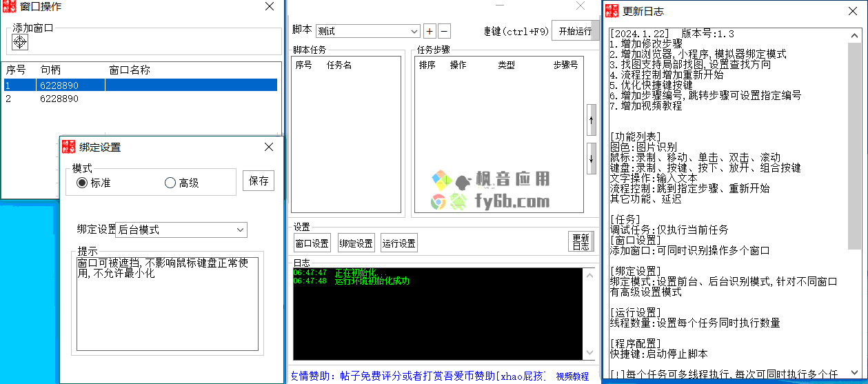This screenshot has width=868, height=384.
Task: Open the 脚本 dropdown showing 测试
Action: tap(367, 31)
